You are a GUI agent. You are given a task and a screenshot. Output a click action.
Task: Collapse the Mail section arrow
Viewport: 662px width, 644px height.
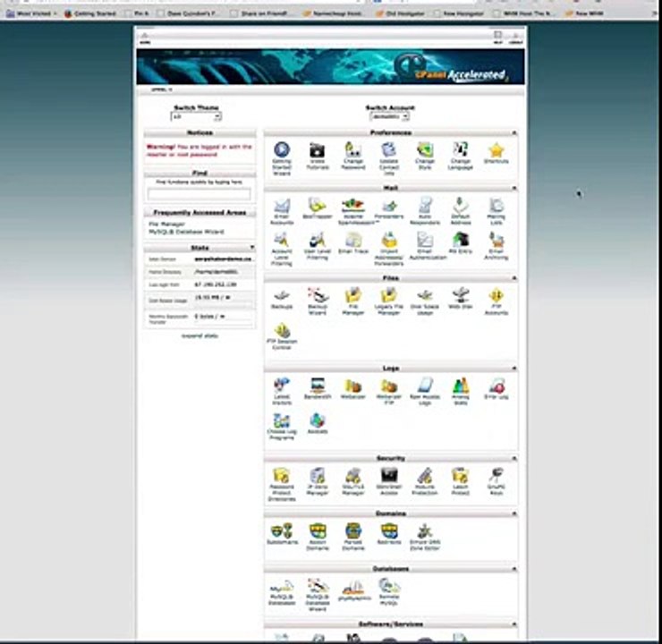pyautogui.click(x=513, y=188)
